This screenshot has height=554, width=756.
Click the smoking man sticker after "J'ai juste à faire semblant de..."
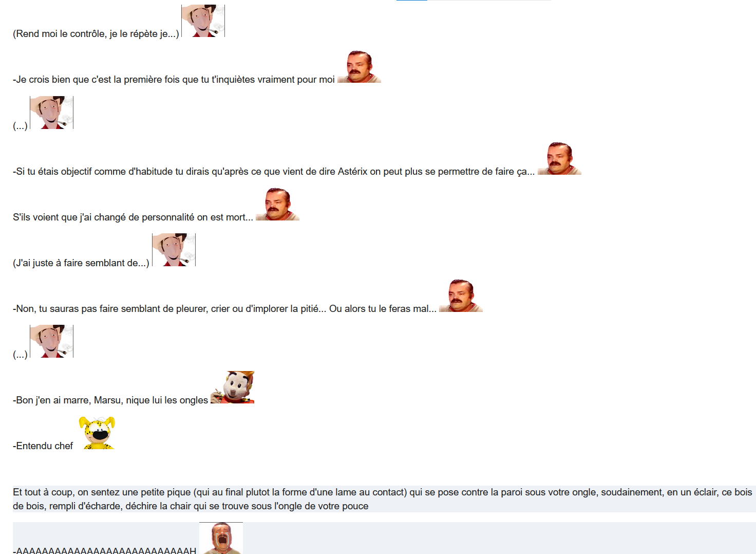[x=174, y=250]
